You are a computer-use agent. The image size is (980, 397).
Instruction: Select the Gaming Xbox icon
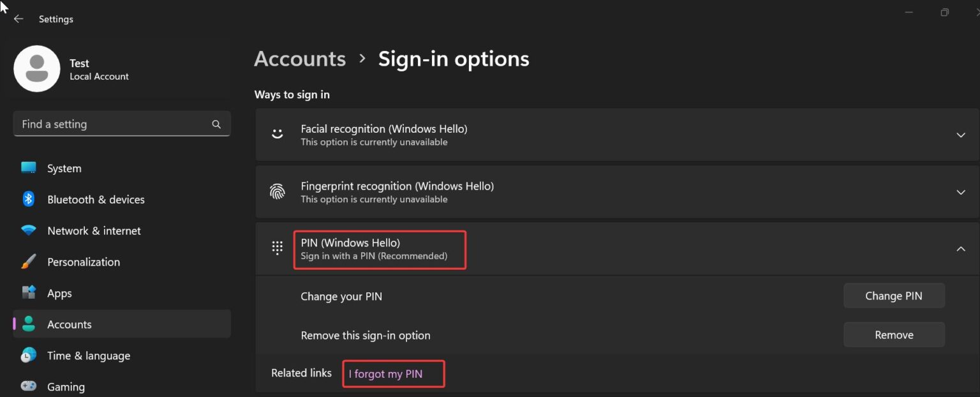tap(28, 386)
